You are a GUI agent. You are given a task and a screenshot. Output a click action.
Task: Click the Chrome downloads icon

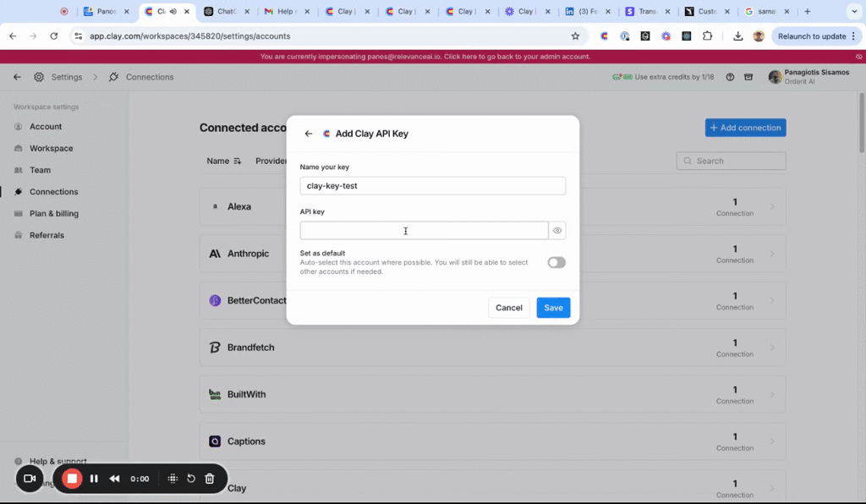pyautogui.click(x=737, y=36)
